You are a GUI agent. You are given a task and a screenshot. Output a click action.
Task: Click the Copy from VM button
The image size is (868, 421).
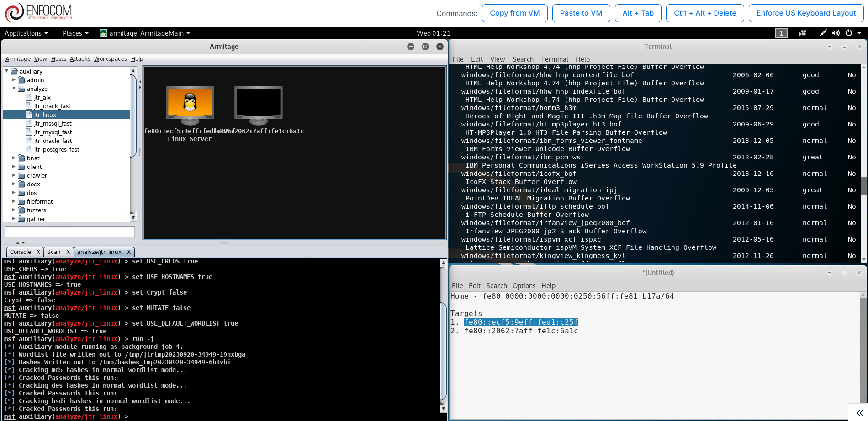pos(515,13)
